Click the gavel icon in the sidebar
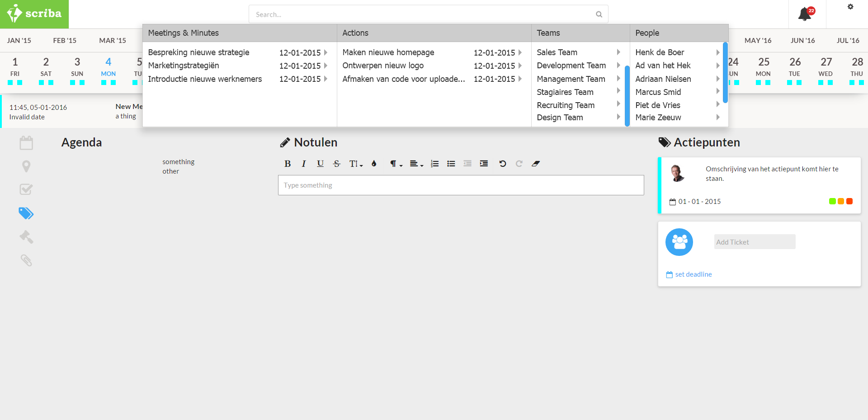The height and width of the screenshot is (420, 868). pos(26,236)
